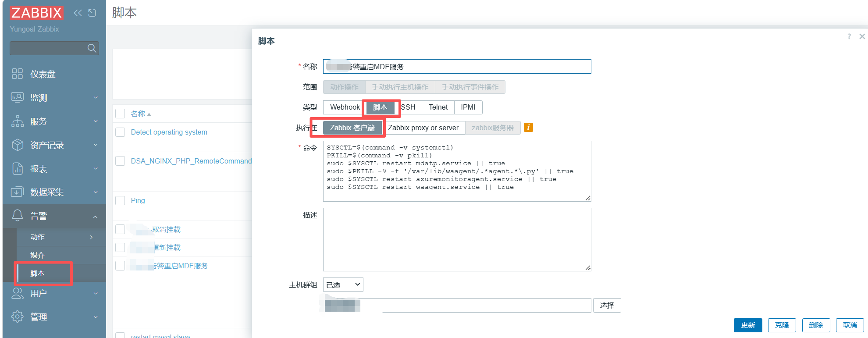Tick the select-all checkbox in list header
This screenshot has height=338, width=868.
120,114
